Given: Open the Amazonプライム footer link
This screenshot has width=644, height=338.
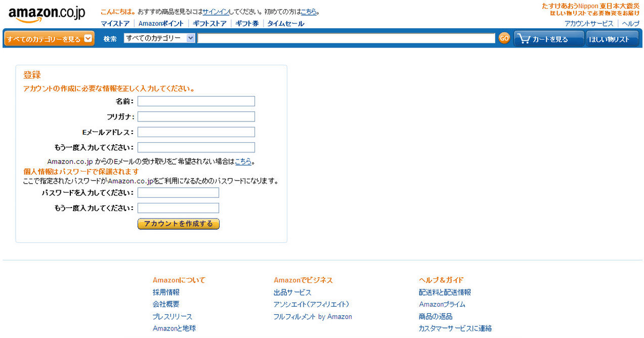Looking at the screenshot, I should 442,304.
